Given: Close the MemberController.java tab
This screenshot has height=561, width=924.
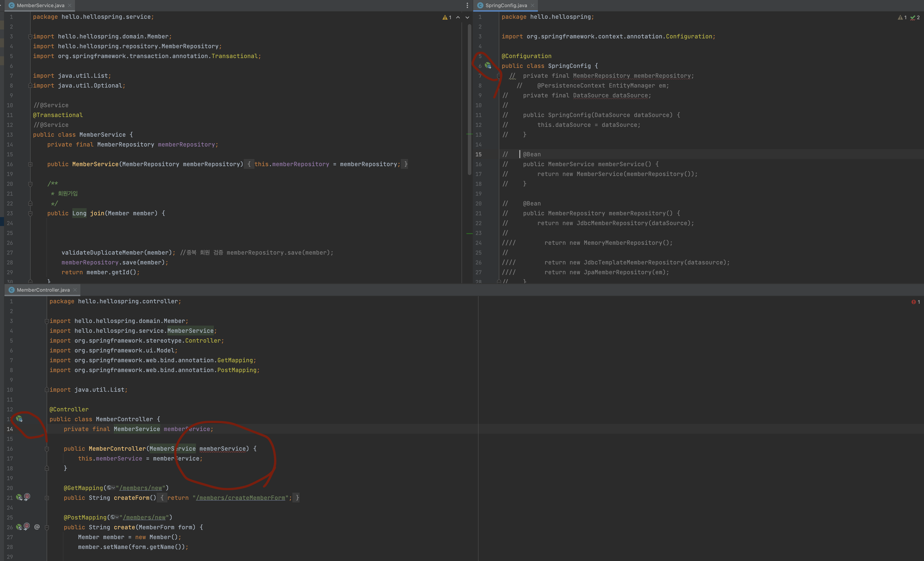Looking at the screenshot, I should pos(75,290).
